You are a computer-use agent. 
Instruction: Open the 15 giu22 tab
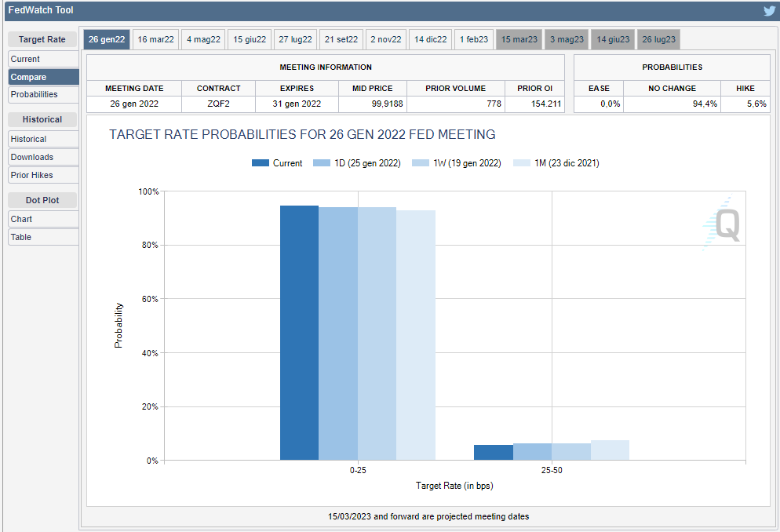(250, 39)
